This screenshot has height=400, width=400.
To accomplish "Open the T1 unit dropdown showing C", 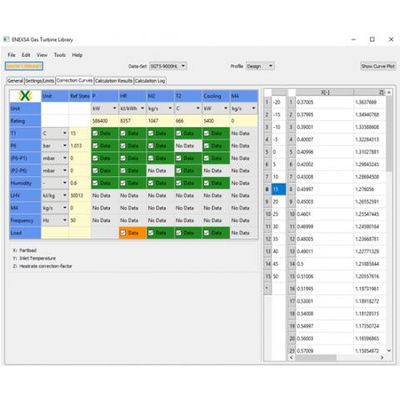I will pos(55,133).
